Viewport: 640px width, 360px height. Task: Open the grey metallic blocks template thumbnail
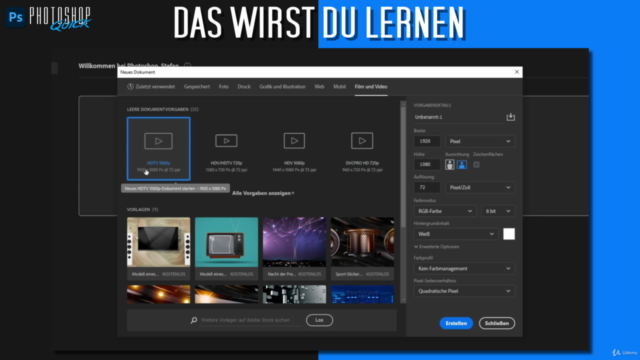(x=294, y=294)
